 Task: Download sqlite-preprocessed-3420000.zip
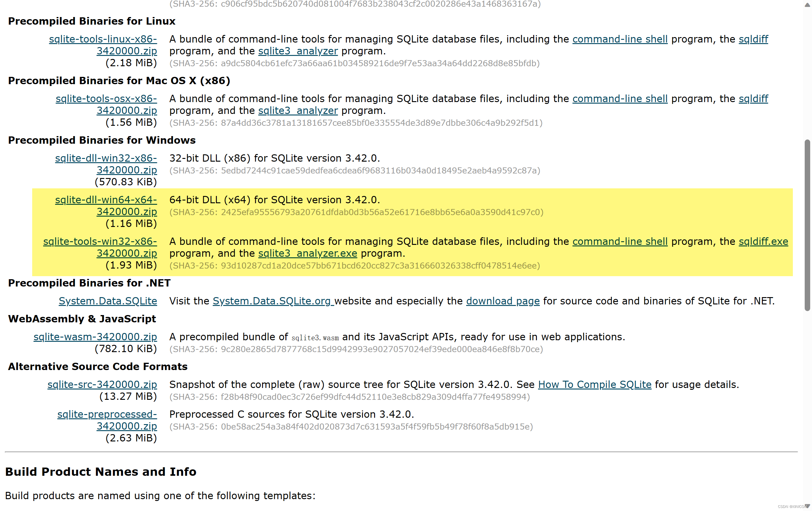(x=107, y=414)
